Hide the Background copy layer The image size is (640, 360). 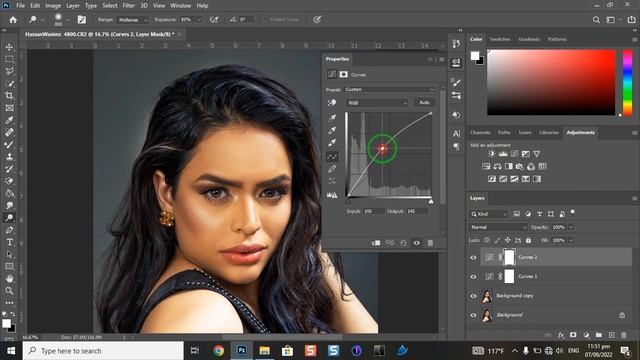click(x=473, y=296)
